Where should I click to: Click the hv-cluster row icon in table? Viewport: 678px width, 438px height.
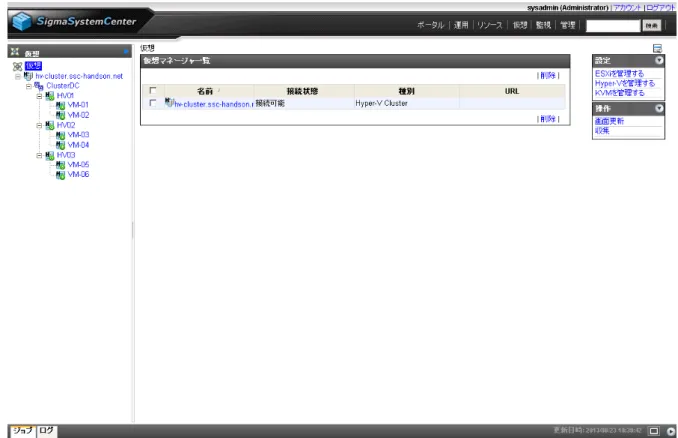[x=169, y=103]
